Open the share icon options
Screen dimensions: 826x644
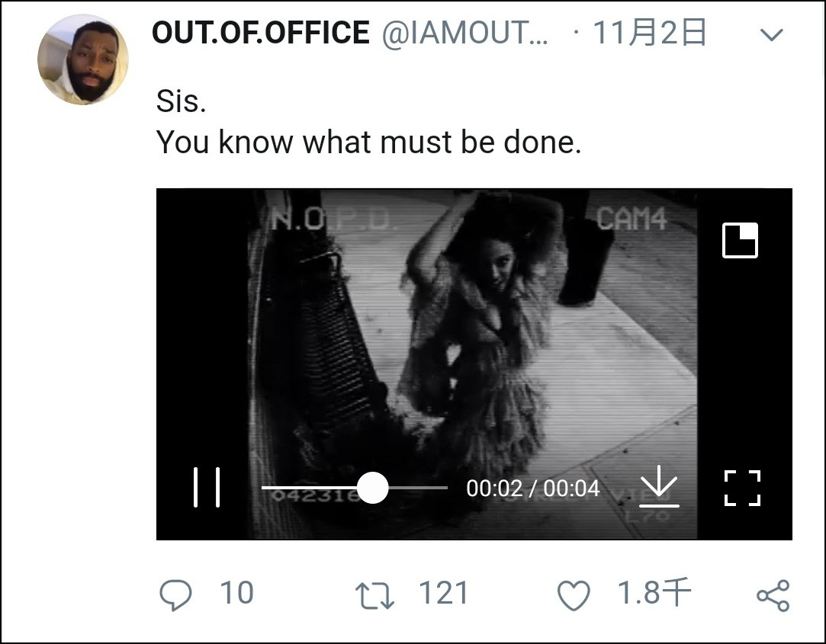tap(773, 595)
